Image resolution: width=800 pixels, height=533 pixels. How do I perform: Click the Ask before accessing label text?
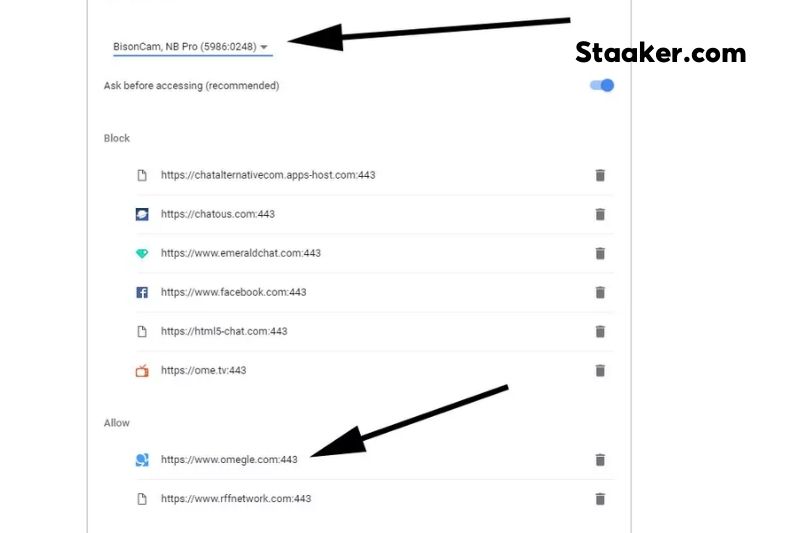tap(191, 86)
